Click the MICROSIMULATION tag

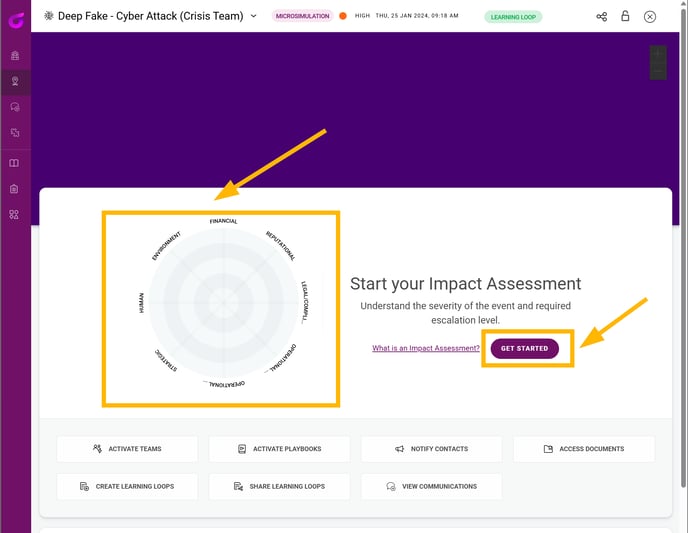pos(302,16)
